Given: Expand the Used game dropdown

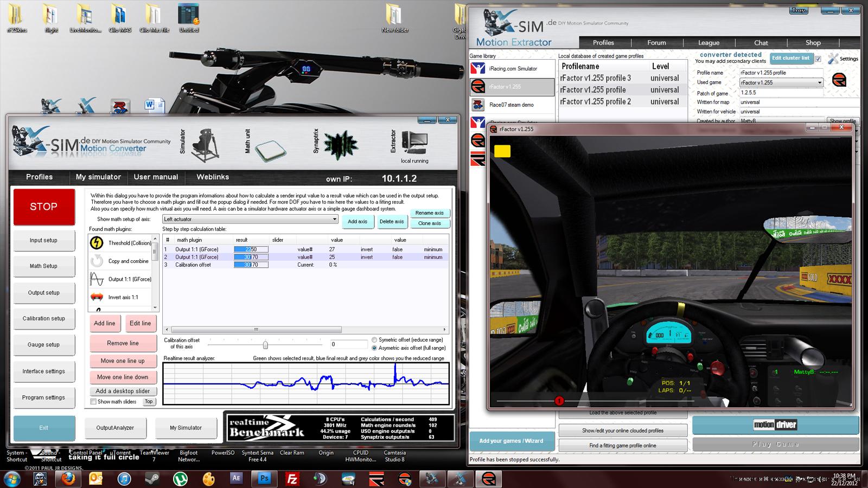Looking at the screenshot, I should 819,82.
